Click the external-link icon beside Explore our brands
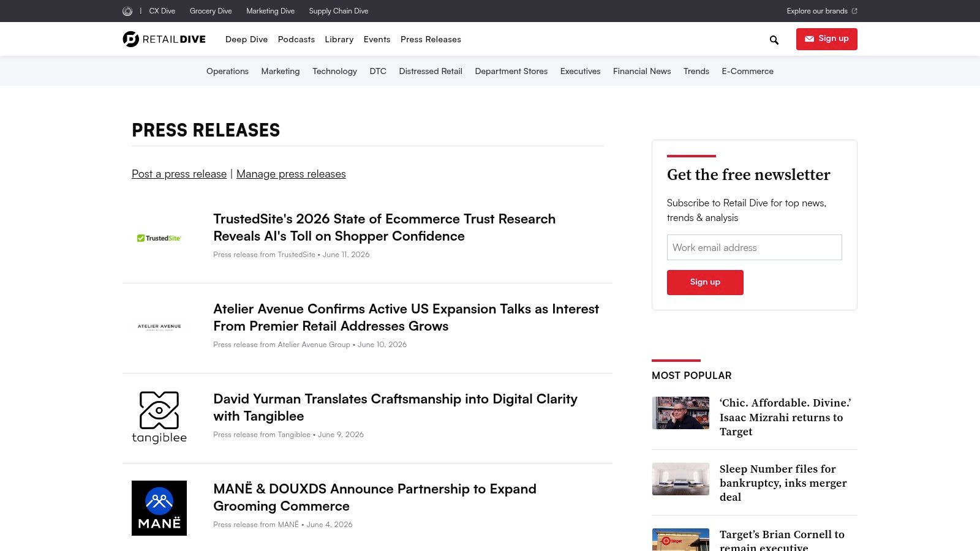The width and height of the screenshot is (980, 551). point(854,11)
